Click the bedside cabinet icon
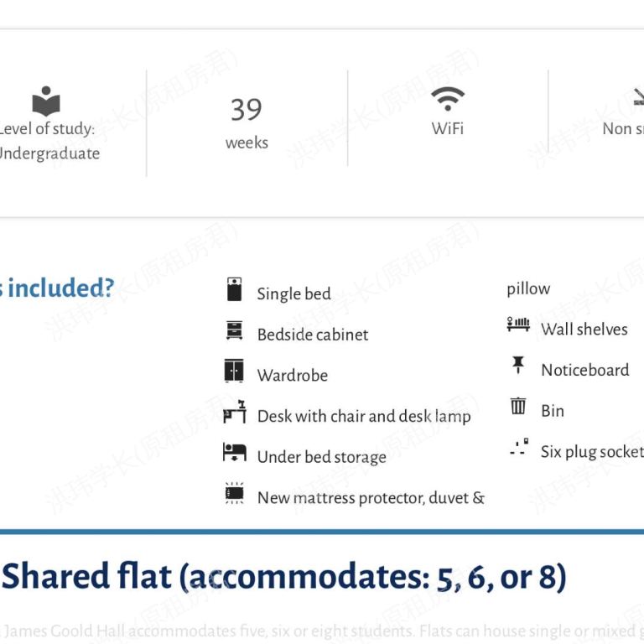Image resolution: width=644 pixels, height=644 pixels. tap(234, 330)
